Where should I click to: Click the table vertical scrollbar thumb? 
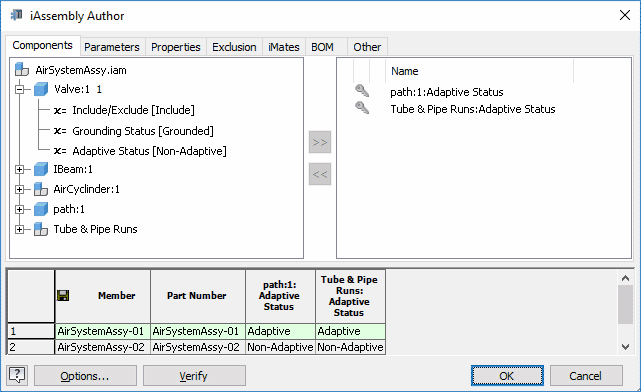pyautogui.click(x=625, y=305)
